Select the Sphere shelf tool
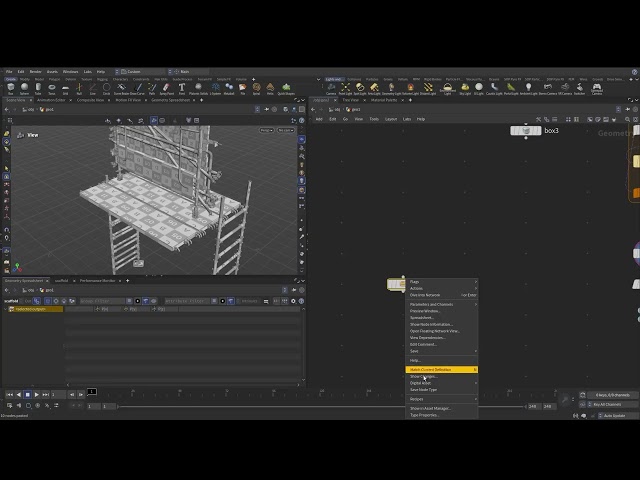The width and height of the screenshot is (640, 480). click(24, 89)
